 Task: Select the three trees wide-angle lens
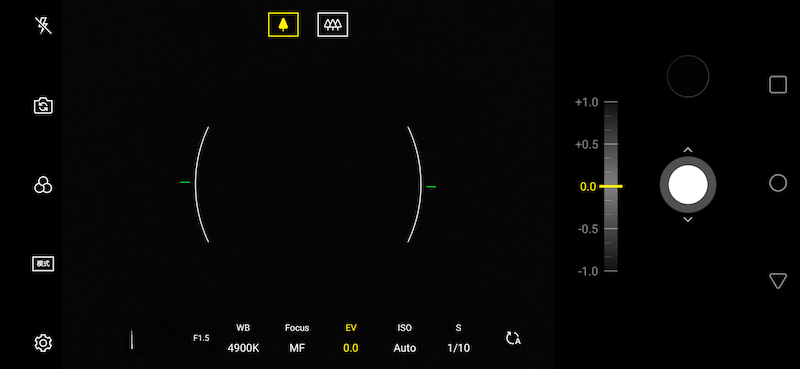(333, 24)
